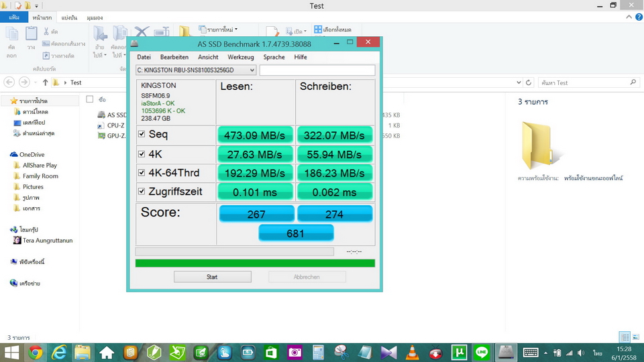
Task: Open the Sprache menu
Action: (274, 57)
